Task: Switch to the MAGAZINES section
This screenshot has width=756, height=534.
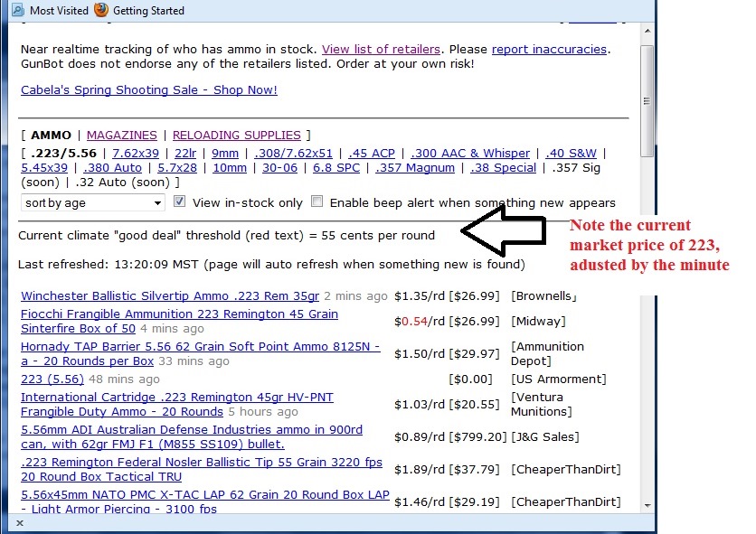Action: tap(121, 136)
